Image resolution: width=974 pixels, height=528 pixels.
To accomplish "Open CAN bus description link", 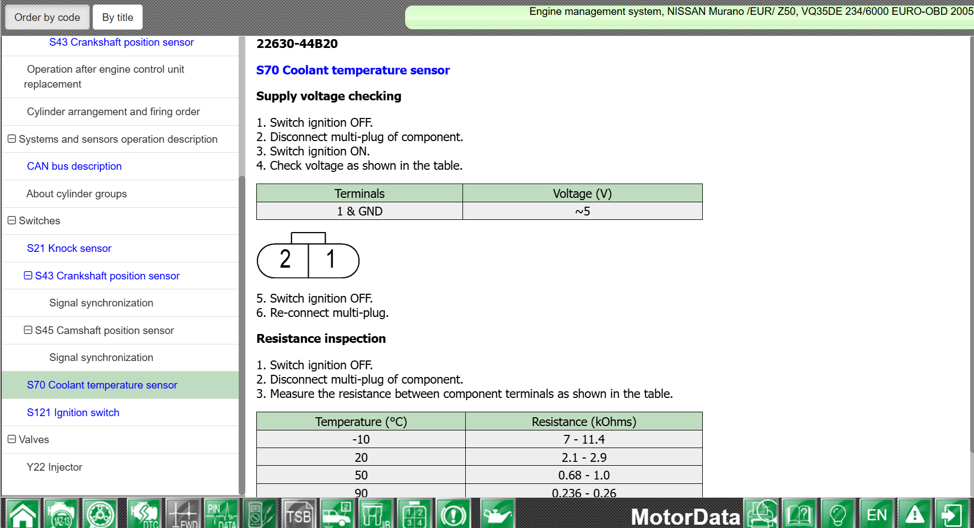I will [x=74, y=166].
